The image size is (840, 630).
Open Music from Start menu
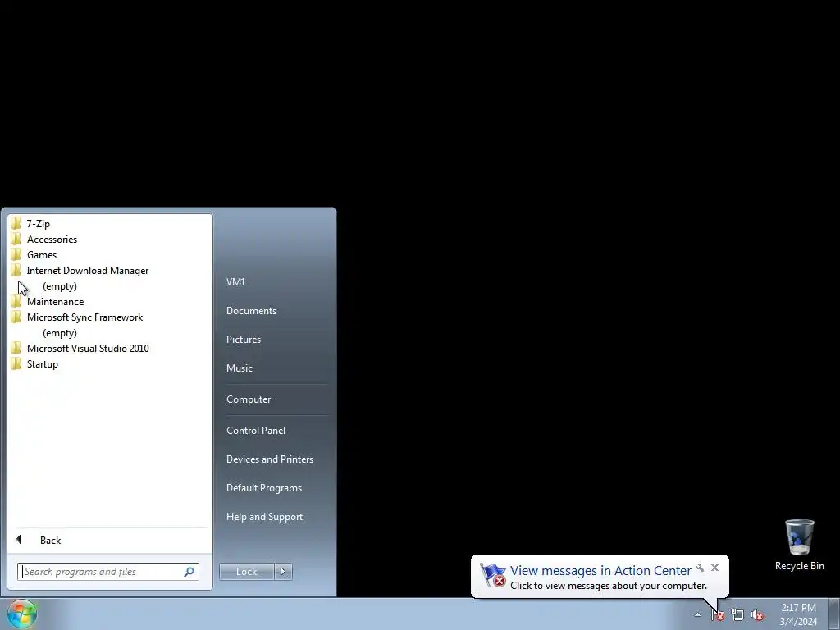pos(239,368)
